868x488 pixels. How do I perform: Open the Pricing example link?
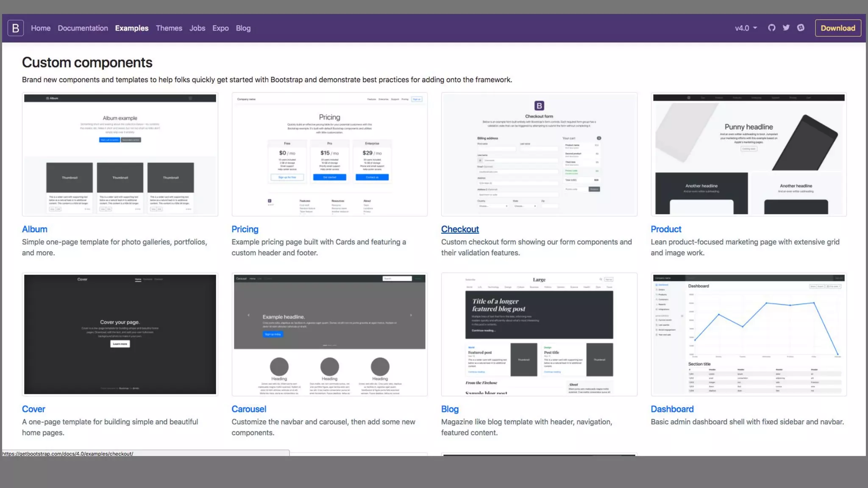point(245,229)
